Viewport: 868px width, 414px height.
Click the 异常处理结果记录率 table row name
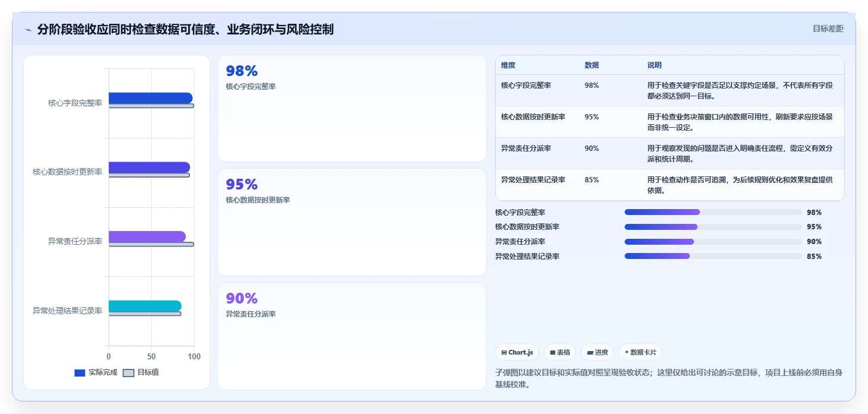click(533, 180)
